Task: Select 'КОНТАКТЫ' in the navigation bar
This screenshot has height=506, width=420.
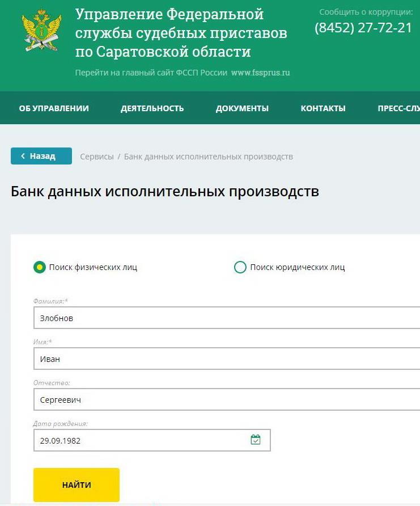Action: coord(323,108)
